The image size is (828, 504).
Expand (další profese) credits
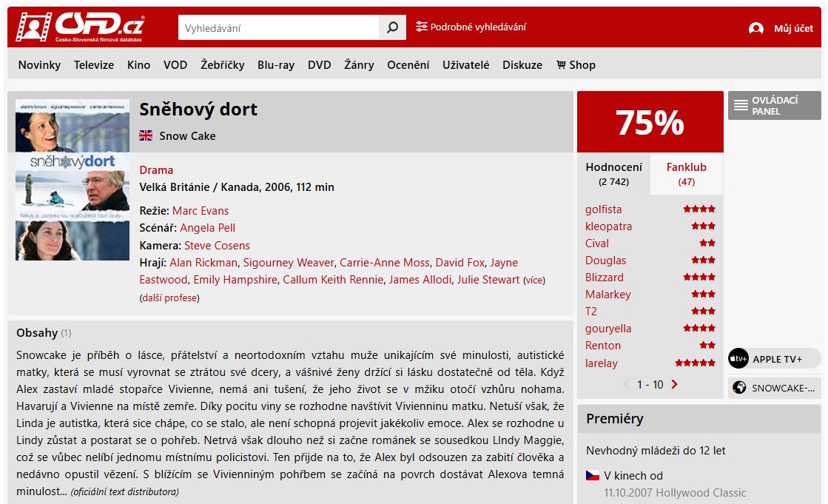pos(169,298)
